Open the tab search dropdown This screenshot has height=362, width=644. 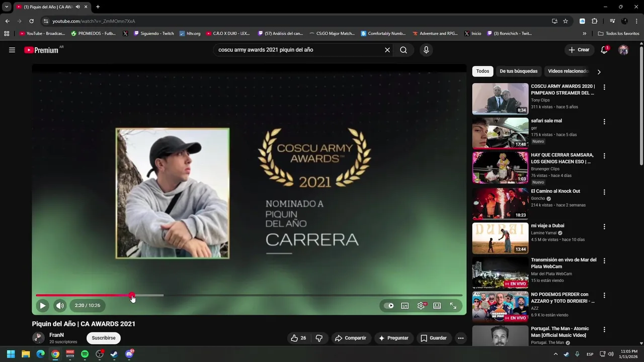[7, 7]
